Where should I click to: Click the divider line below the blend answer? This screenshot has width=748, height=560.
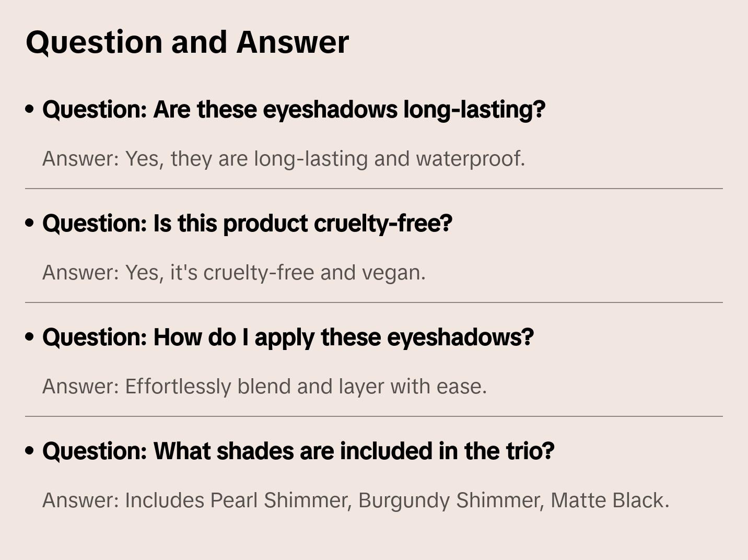374,416
